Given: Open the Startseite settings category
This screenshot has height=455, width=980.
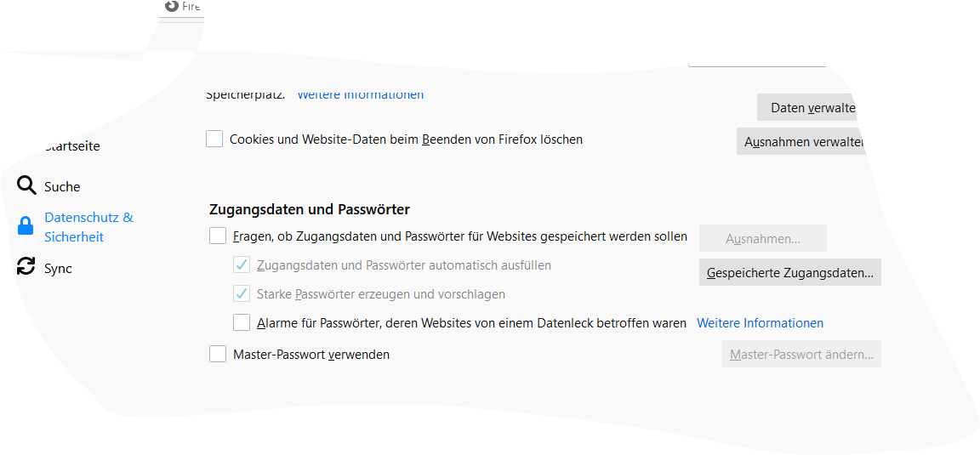Looking at the screenshot, I should (73, 146).
